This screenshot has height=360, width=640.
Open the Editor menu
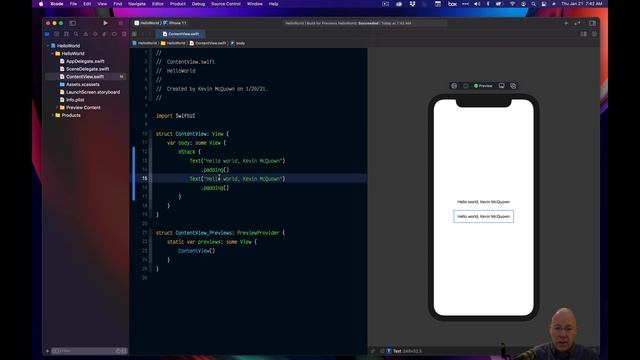(x=158, y=4)
